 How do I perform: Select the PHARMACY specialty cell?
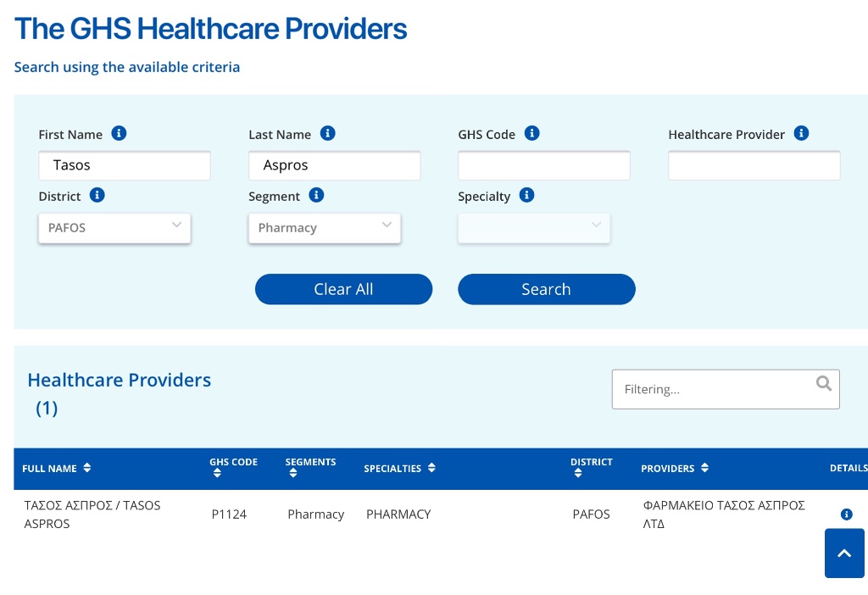(398, 514)
